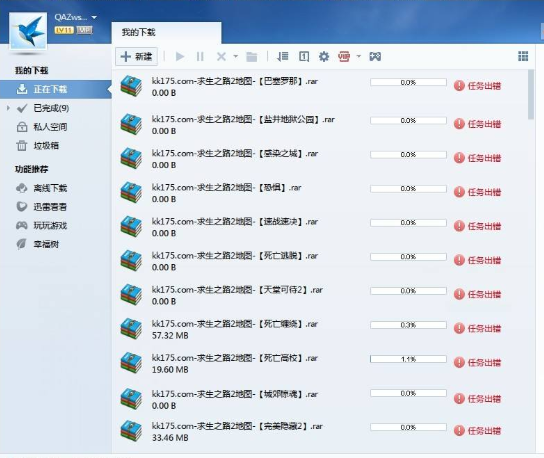Click rar icon of 感染之城 file
This screenshot has width=544, height=458.
click(x=131, y=158)
